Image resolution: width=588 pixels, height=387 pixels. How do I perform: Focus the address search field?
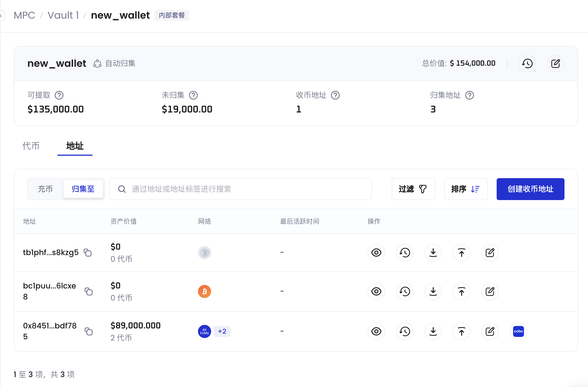(241, 189)
